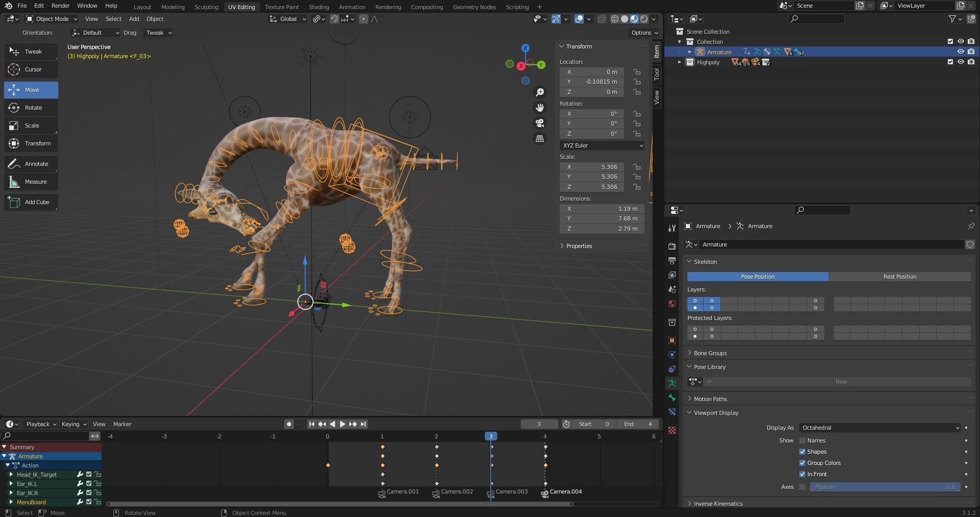This screenshot has height=517, width=980.
Task: Click the viewport zoom magnifier icon
Action: point(540,92)
